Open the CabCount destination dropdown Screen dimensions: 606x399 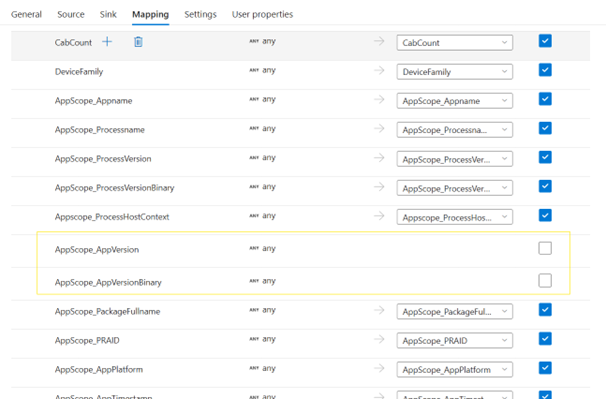454,43
